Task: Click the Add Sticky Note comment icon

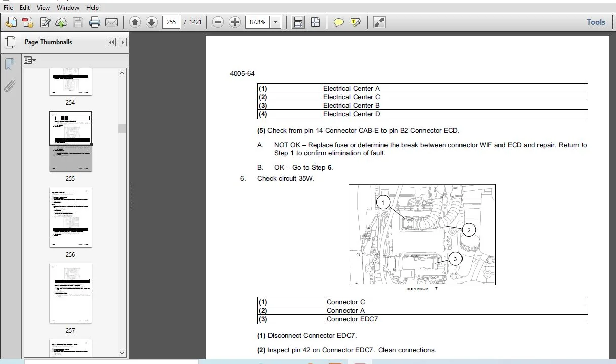Action: pos(339,22)
